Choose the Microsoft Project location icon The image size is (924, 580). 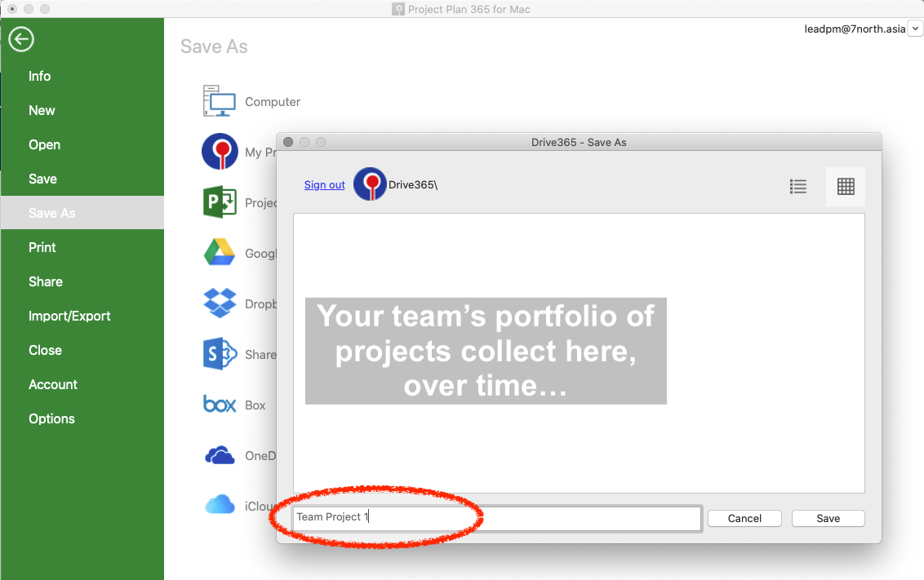point(220,202)
